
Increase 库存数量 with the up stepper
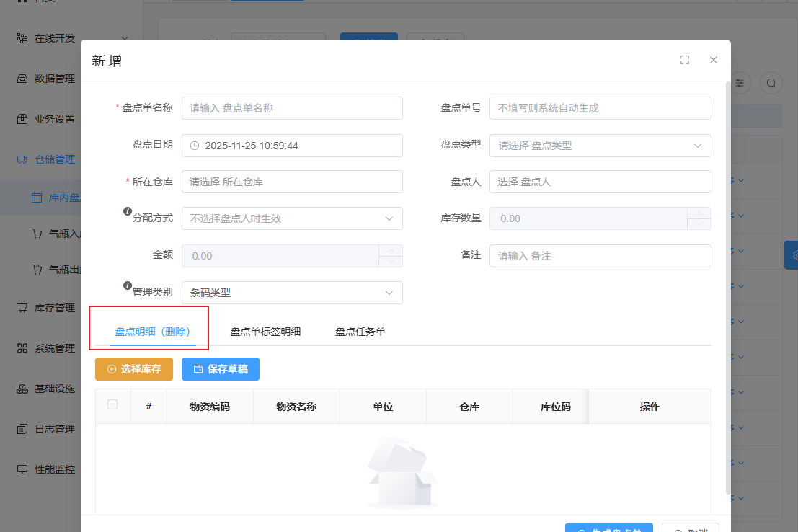coord(699,213)
